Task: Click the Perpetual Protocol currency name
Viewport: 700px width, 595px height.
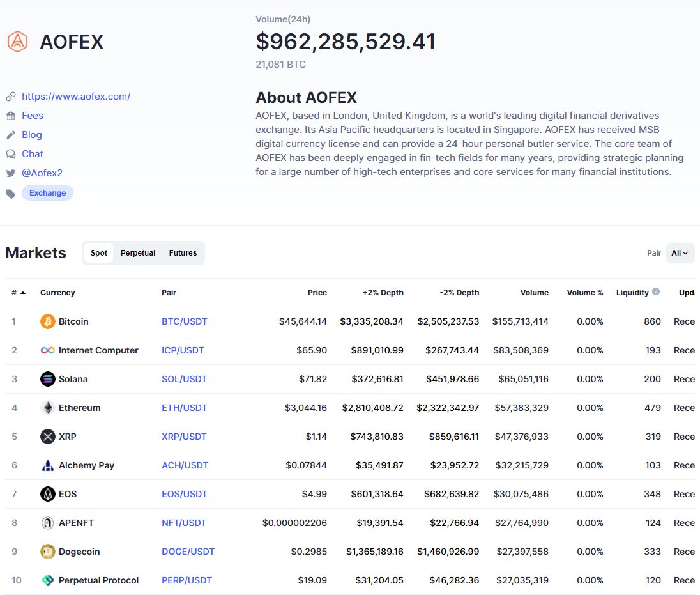Action: pos(98,580)
